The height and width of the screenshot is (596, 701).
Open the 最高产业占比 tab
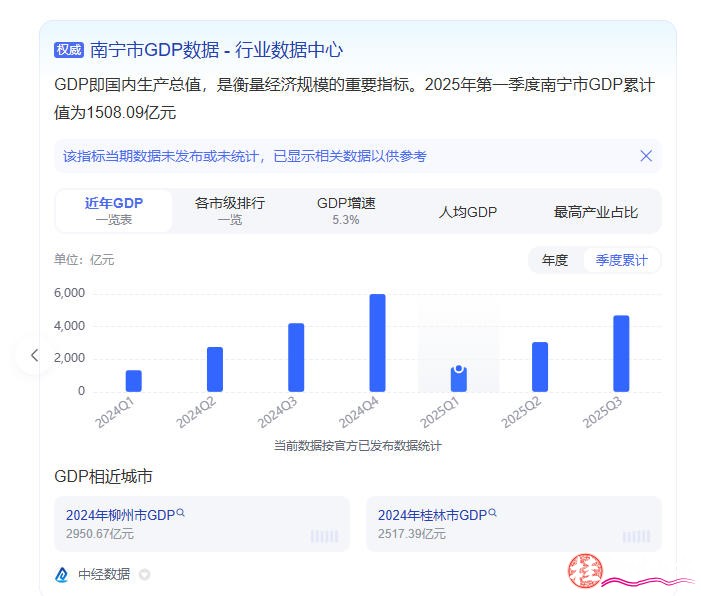pyautogui.click(x=595, y=212)
